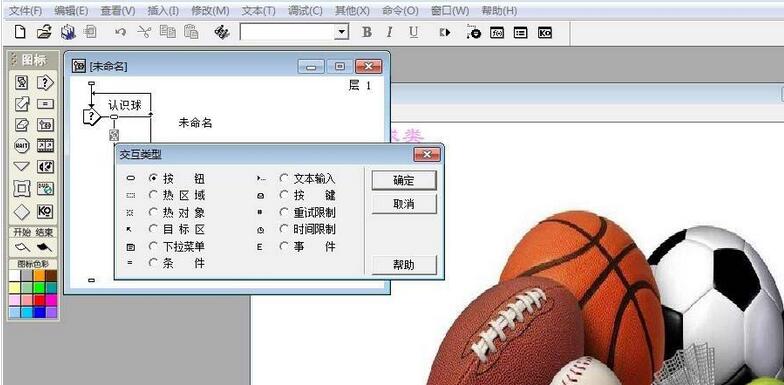Image resolution: width=784 pixels, height=385 pixels.
Task: Choose the bright green icon color swatch
Action: point(39,288)
